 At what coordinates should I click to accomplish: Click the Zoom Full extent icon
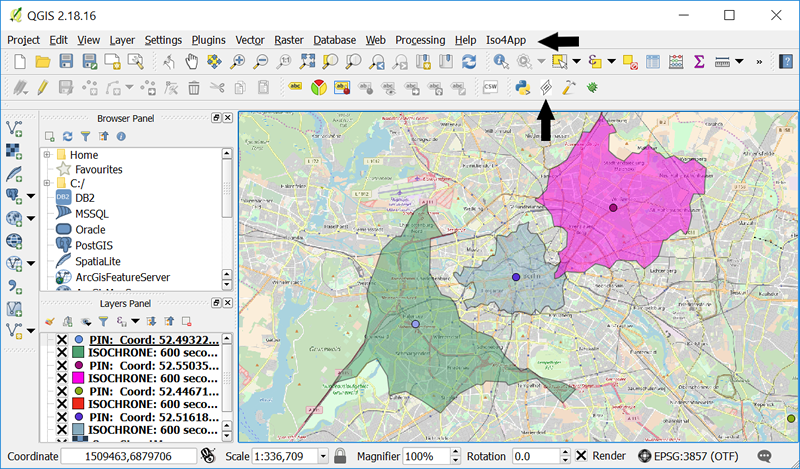click(x=307, y=62)
